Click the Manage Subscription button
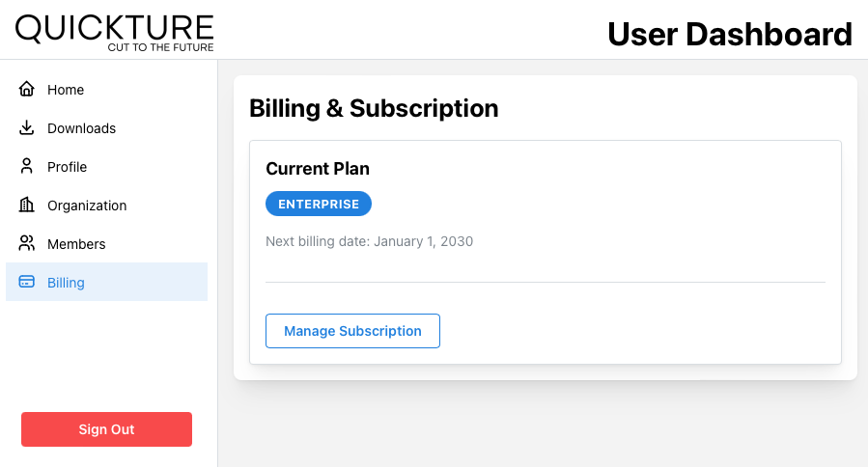Screen dimensions: 868x467 point(352,331)
